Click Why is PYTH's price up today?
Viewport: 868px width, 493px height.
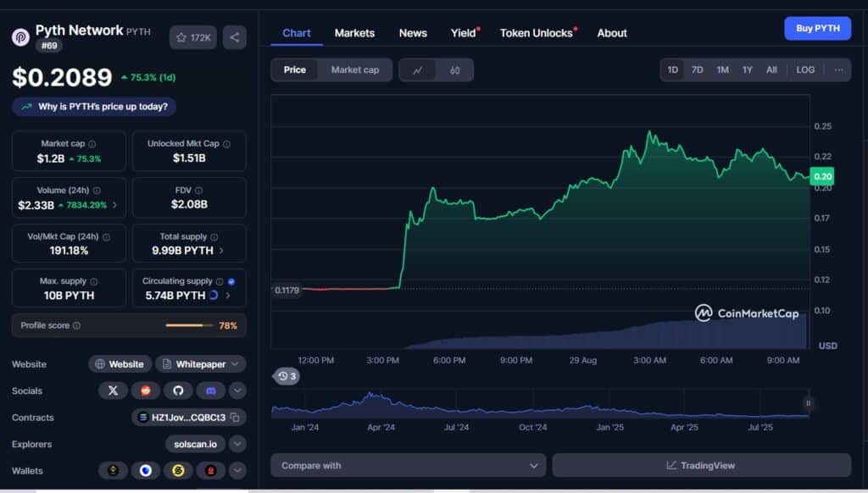tap(94, 106)
